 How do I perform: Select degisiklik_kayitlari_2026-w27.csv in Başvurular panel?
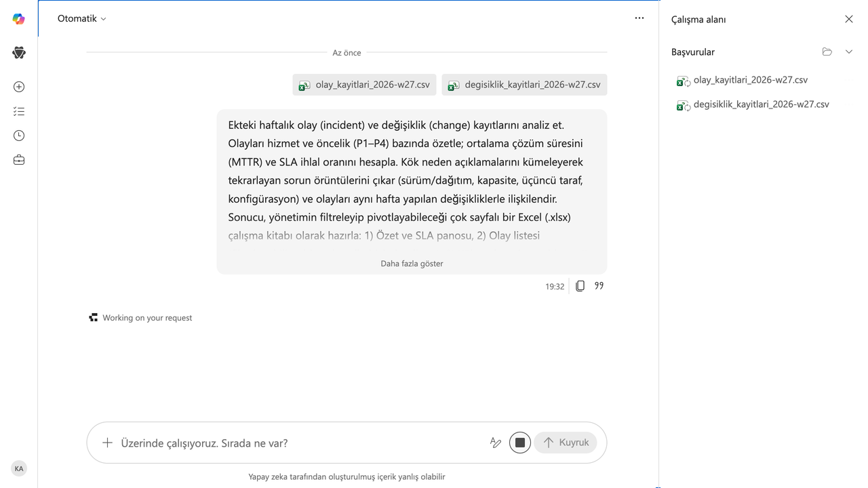pos(753,104)
